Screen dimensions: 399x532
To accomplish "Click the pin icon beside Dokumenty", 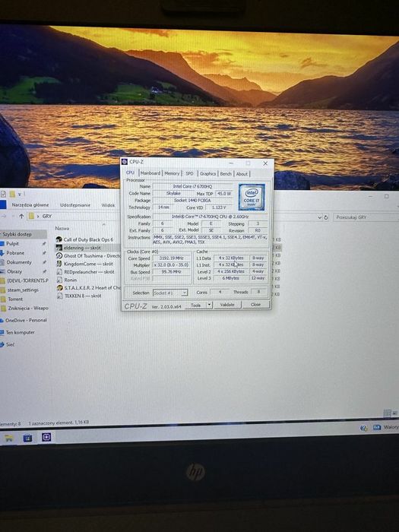I will click(x=44, y=262).
